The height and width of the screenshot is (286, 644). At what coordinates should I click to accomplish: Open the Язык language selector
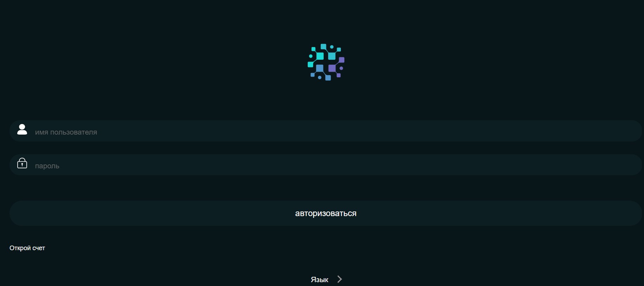click(x=319, y=280)
